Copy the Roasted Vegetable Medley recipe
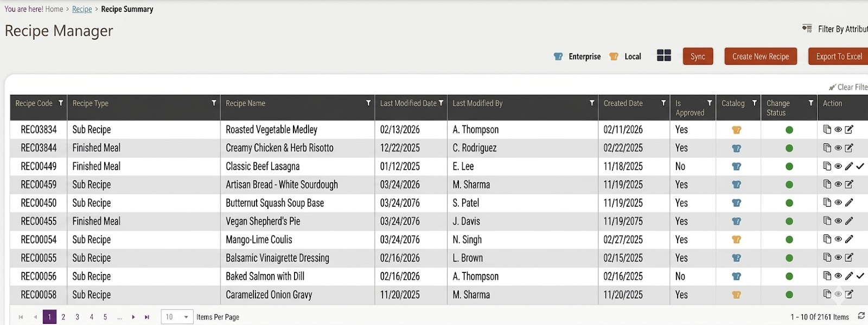868x325 pixels. (827, 129)
